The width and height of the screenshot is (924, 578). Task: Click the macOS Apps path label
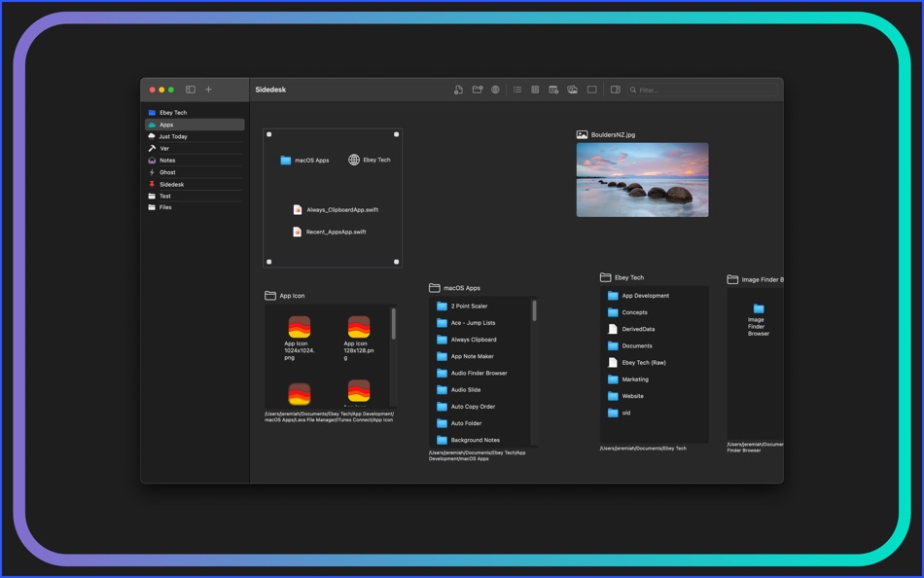pyautogui.click(x=477, y=456)
